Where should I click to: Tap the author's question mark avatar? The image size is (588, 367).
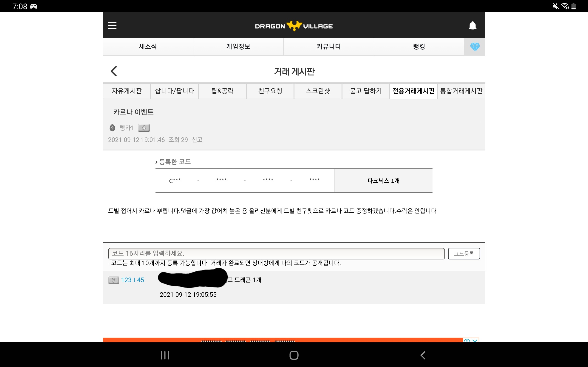[112, 128]
